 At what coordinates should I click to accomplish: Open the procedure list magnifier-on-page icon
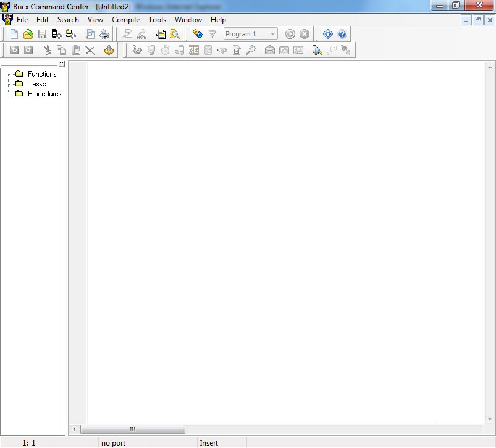(x=175, y=34)
